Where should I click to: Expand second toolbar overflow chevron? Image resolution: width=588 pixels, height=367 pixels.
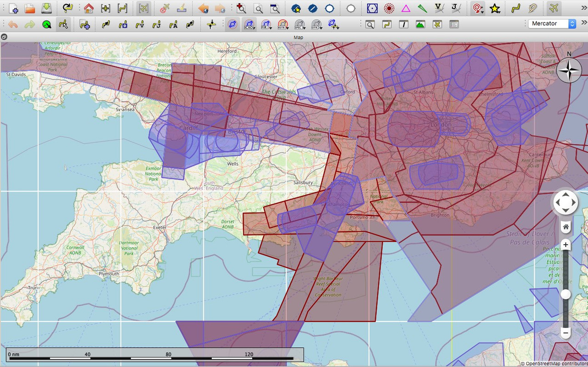584,23
